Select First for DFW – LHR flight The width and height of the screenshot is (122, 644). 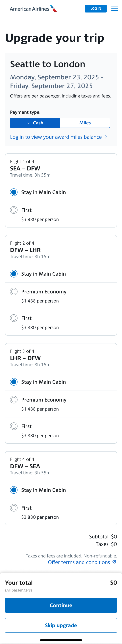coord(14,318)
